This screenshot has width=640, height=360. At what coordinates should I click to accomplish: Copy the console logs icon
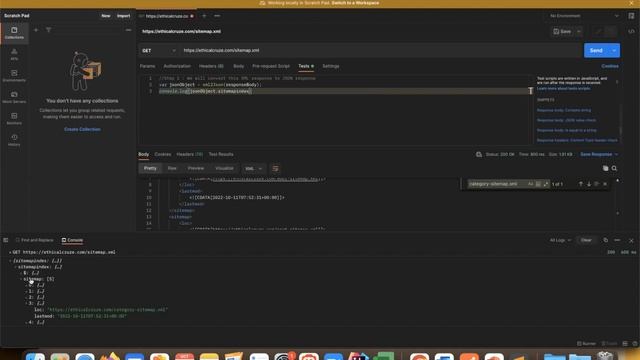pyautogui.click(x=606, y=240)
